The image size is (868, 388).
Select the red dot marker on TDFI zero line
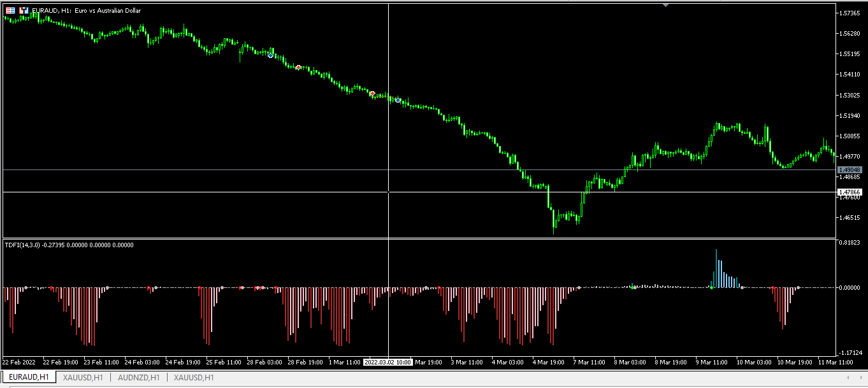773,287
